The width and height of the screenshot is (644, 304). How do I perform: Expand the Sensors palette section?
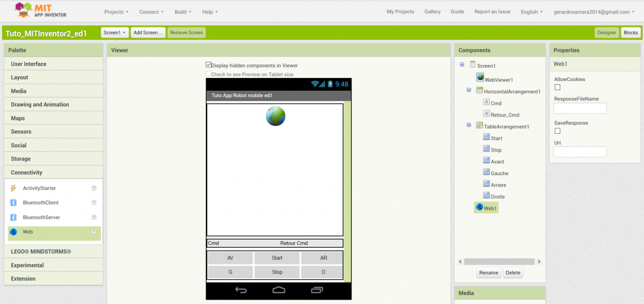(54, 132)
